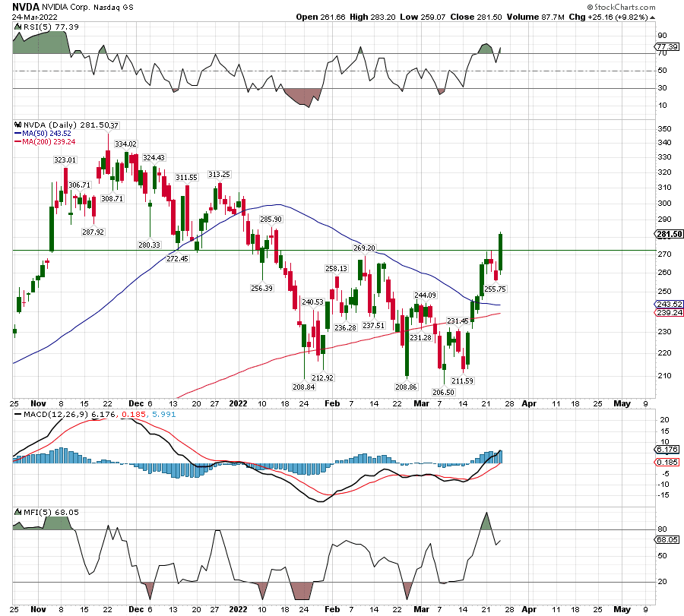Click the MFI(5) 68.05 legend text
Viewport: 684px width, 616px height.
(x=51, y=512)
